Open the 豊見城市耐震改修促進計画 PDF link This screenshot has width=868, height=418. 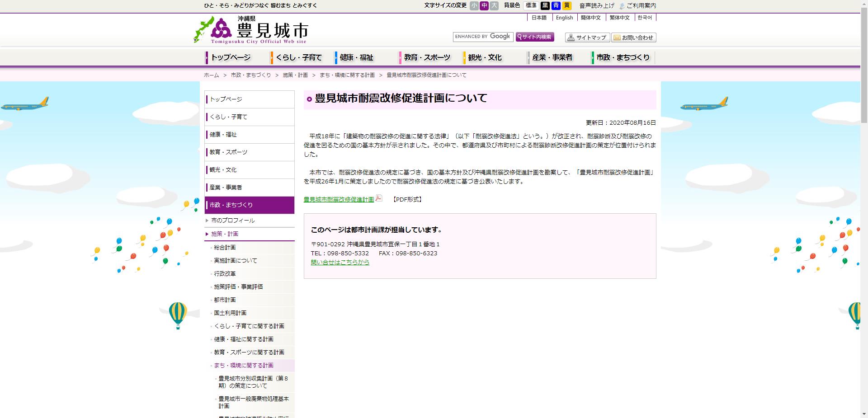(339, 198)
